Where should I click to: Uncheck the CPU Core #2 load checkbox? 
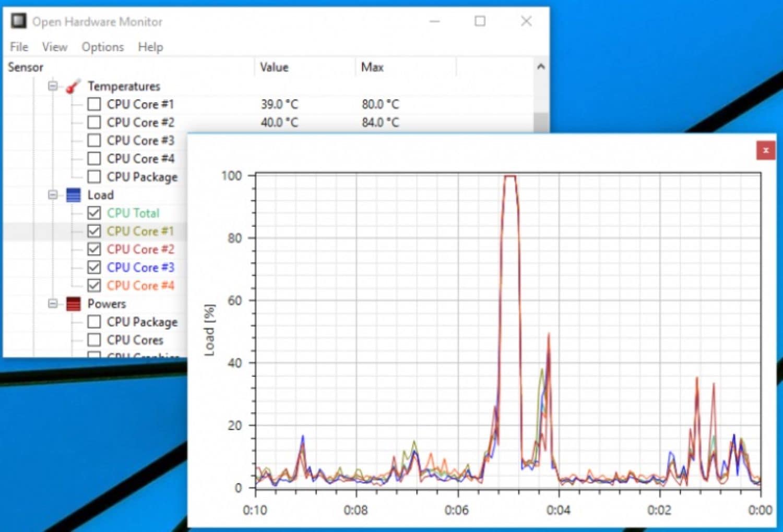pos(94,249)
